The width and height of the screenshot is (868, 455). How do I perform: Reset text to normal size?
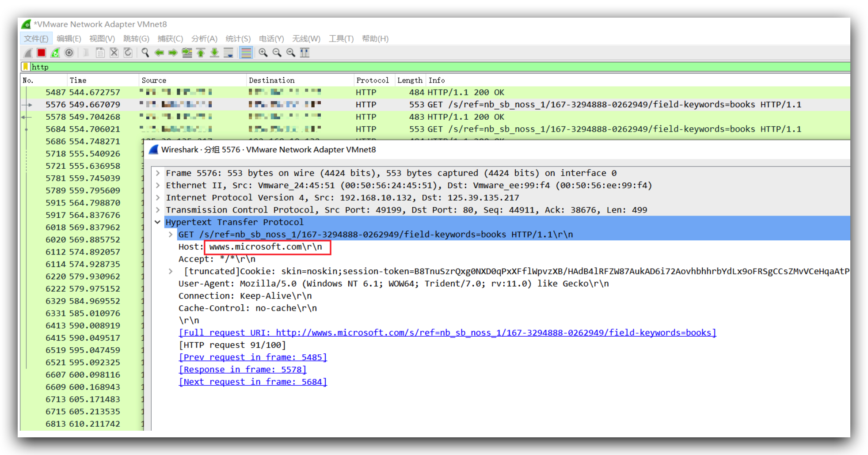[x=291, y=53]
